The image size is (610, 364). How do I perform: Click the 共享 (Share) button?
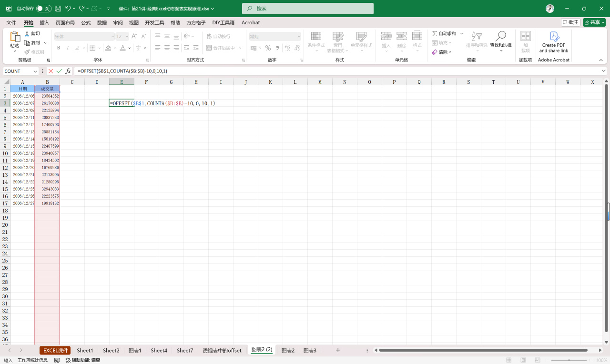(594, 22)
